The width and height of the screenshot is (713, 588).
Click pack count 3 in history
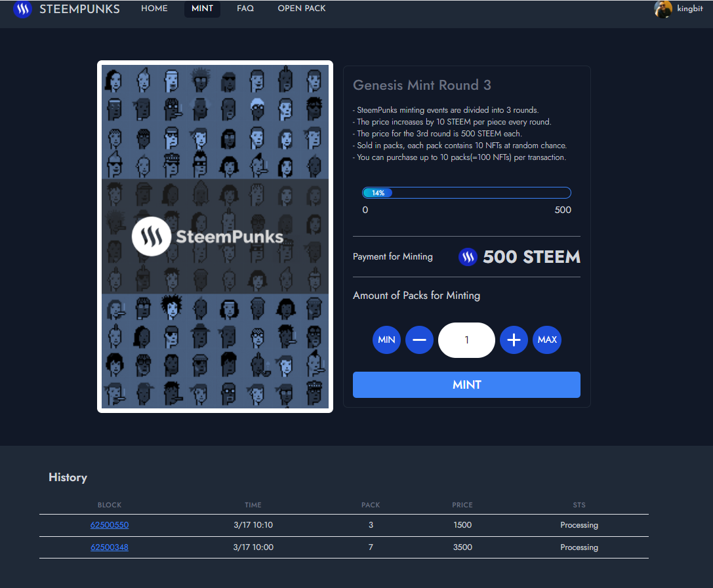click(x=371, y=525)
